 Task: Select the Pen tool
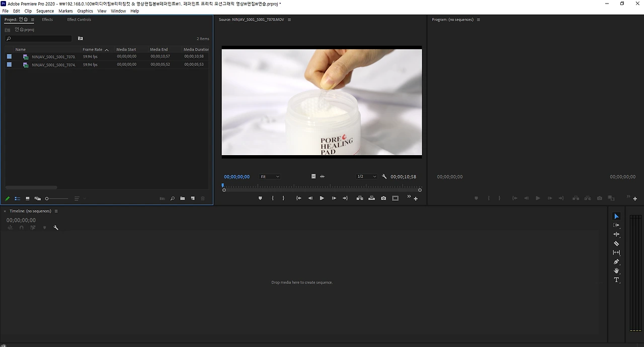pos(616,262)
